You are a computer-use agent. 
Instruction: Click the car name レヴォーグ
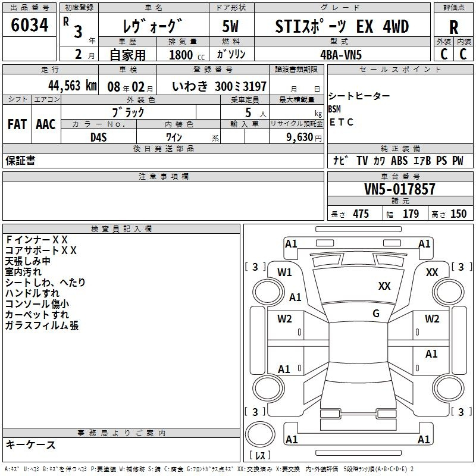(152, 27)
